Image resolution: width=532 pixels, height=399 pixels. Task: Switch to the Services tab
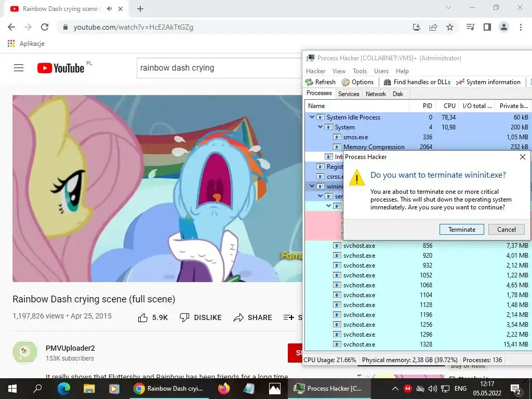click(x=349, y=94)
